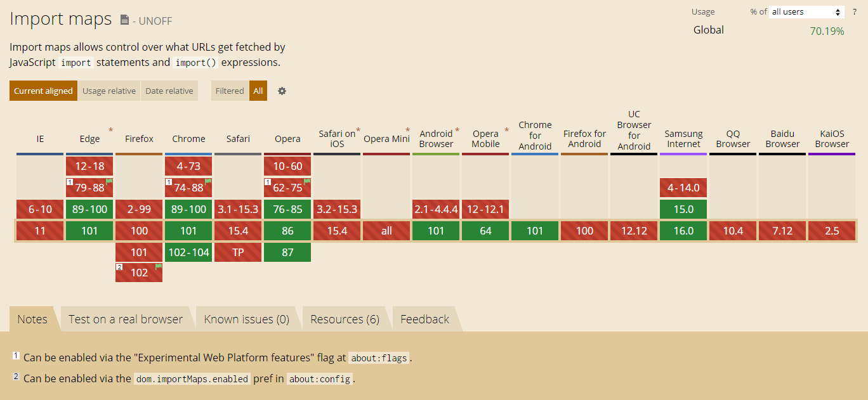Click the Import maps title link
The width and height of the screenshot is (868, 400).
[61, 19]
